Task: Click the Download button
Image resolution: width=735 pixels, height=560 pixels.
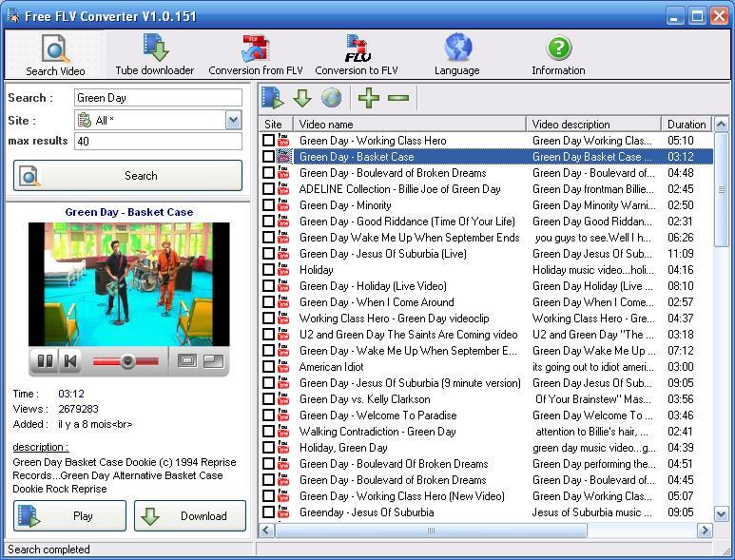Action: (x=190, y=516)
